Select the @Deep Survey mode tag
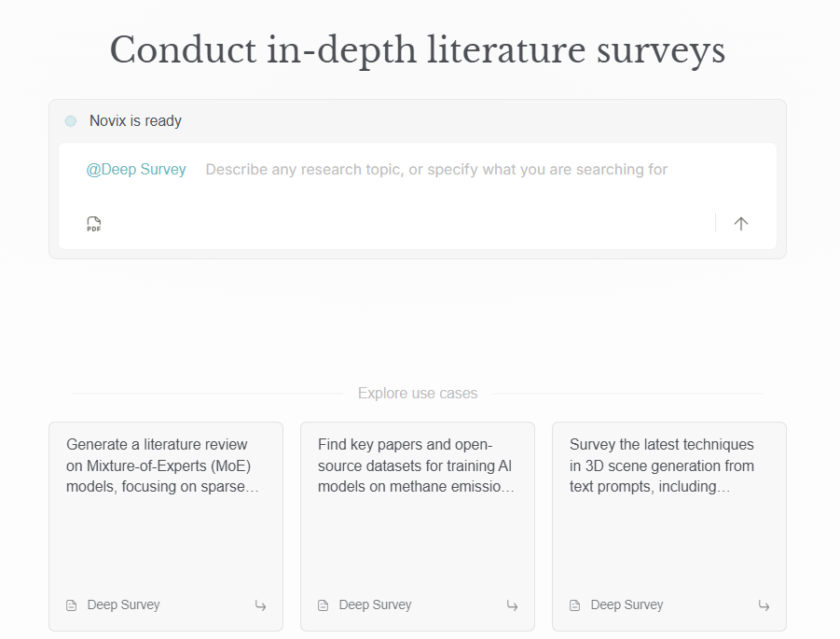840x639 pixels. click(x=136, y=170)
